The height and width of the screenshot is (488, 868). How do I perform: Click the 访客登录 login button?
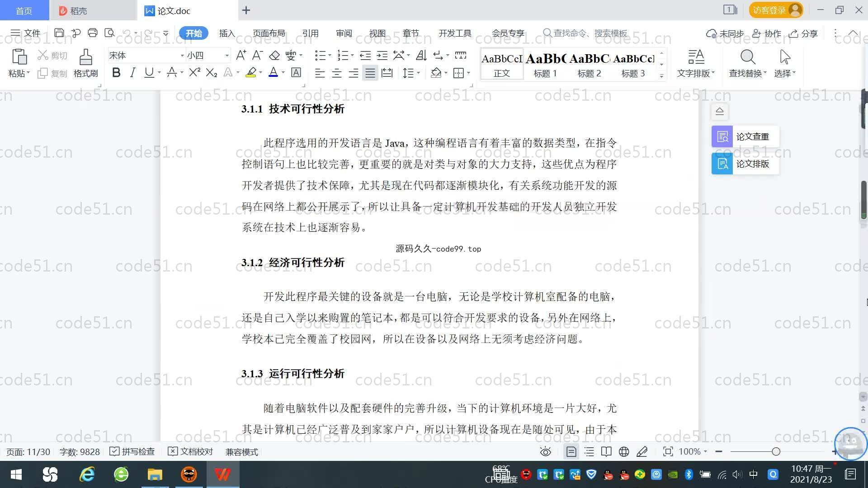click(x=776, y=10)
